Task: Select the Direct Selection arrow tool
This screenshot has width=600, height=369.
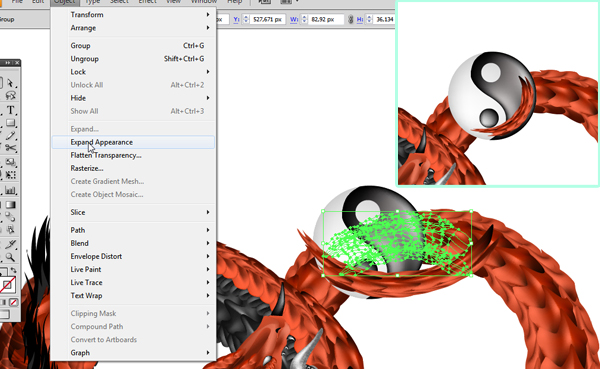Action: pyautogui.click(x=10, y=83)
